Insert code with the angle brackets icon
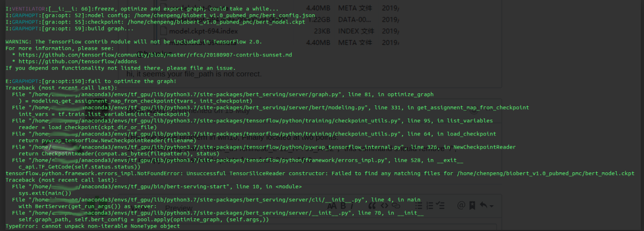Screen dimensions: 644x231 coord(384,206)
